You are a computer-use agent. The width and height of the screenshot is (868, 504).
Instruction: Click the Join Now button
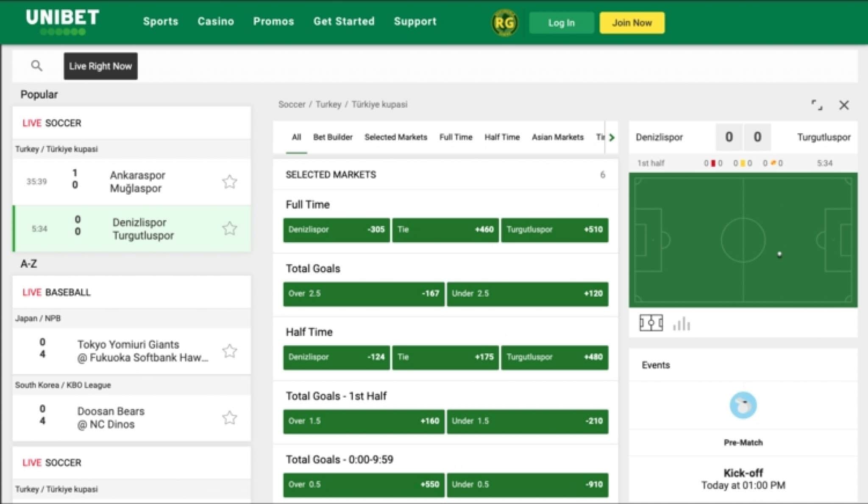(x=632, y=22)
